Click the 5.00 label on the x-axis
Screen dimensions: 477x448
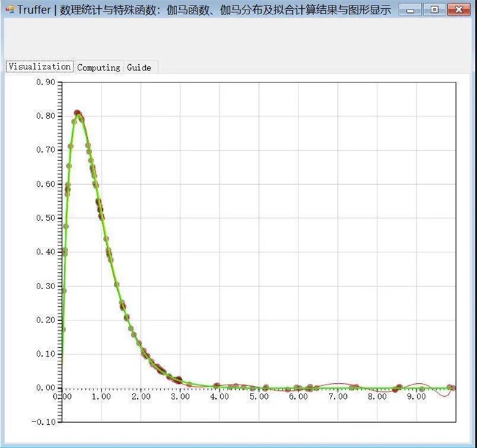click(258, 396)
